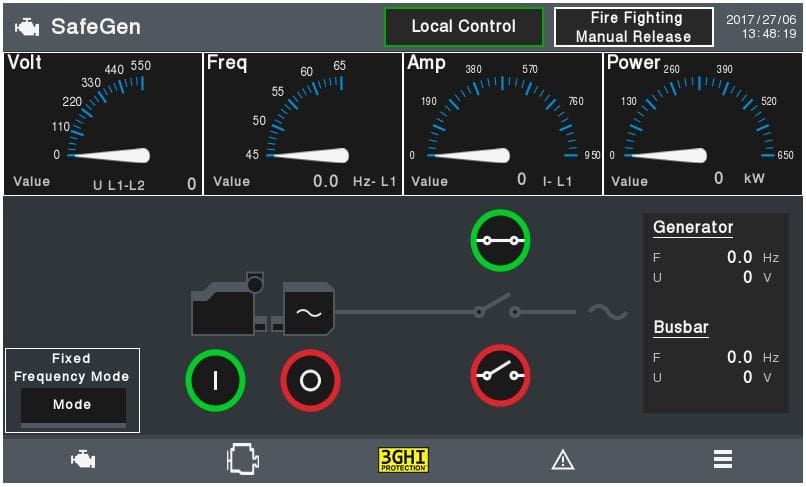The height and width of the screenshot is (487, 806).
Task: Click the Busbar heading
Action: pyautogui.click(x=681, y=327)
